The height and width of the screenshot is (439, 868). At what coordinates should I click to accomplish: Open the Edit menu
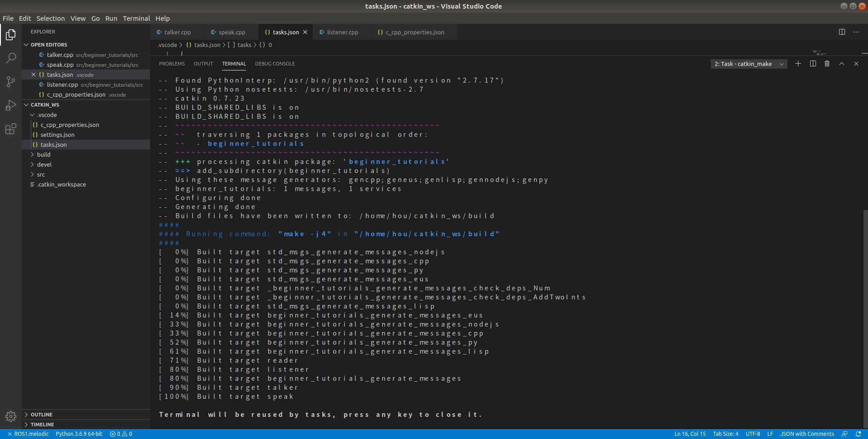click(25, 19)
